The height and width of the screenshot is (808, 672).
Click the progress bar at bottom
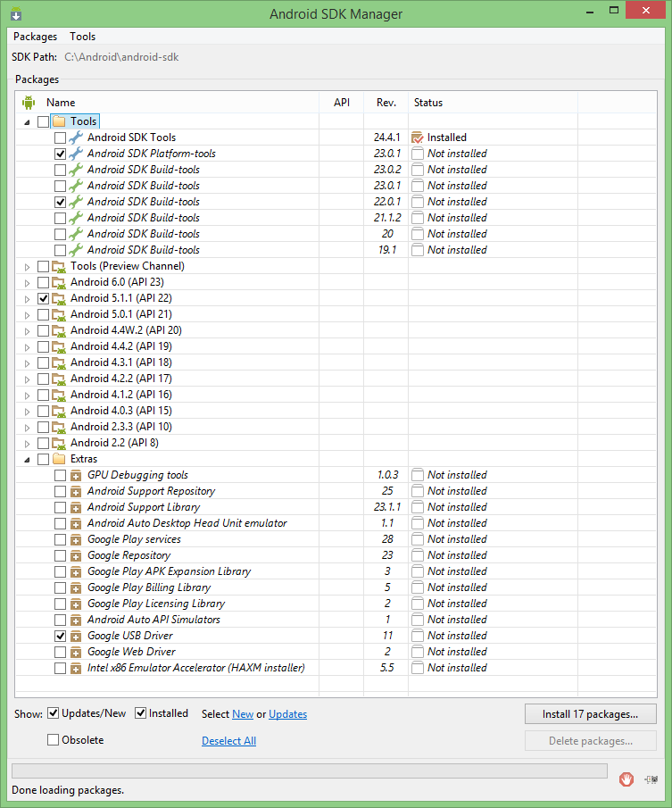[310, 771]
